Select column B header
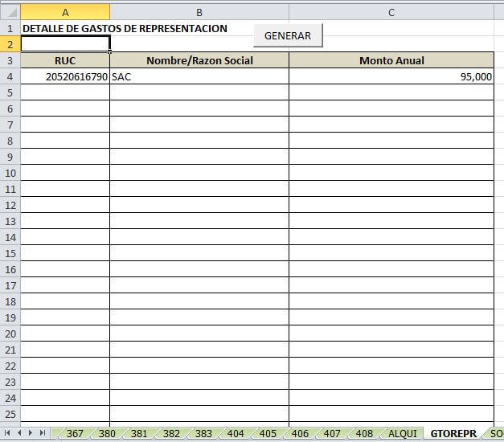The height and width of the screenshot is (442, 504). point(199,12)
